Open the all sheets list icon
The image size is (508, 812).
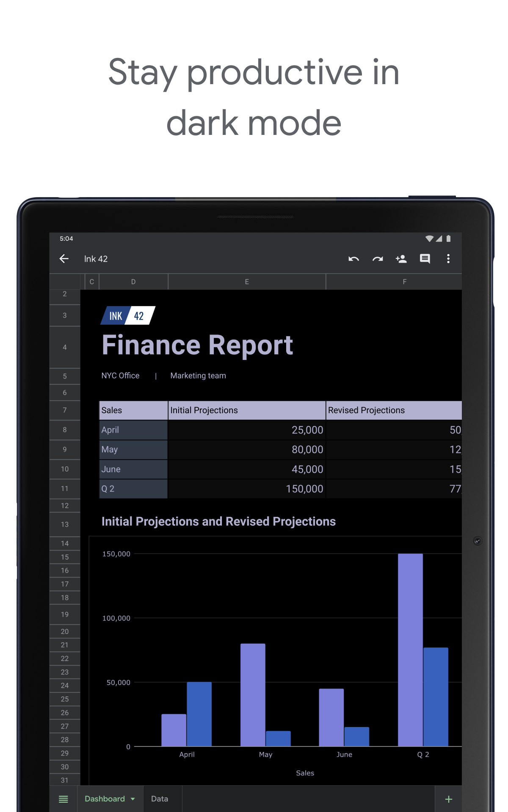click(63, 799)
